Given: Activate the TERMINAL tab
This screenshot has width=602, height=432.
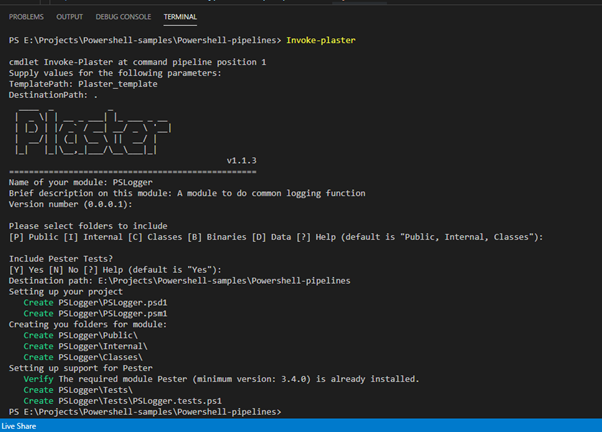Looking at the screenshot, I should 180,17.
